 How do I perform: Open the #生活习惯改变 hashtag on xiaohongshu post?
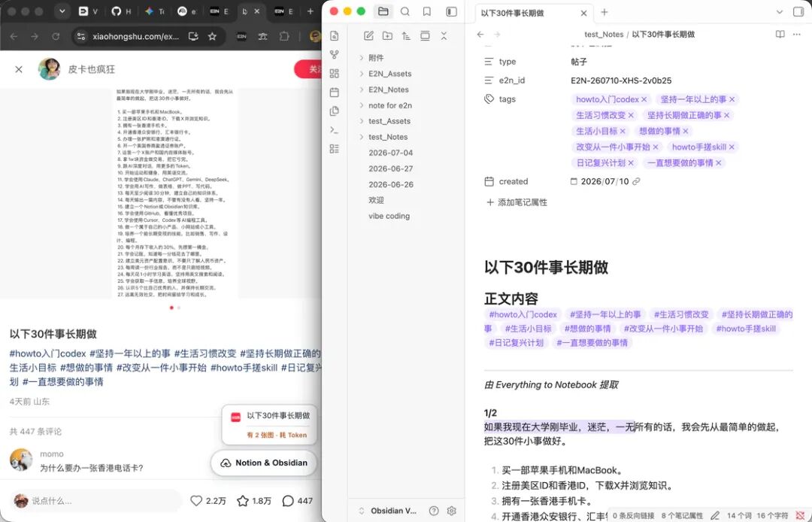[x=205, y=354]
